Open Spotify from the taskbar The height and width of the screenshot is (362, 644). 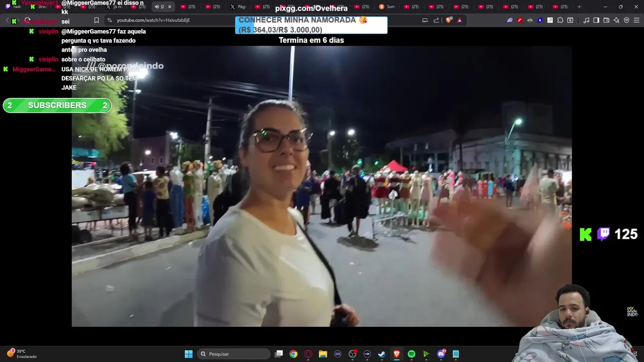tap(411, 354)
